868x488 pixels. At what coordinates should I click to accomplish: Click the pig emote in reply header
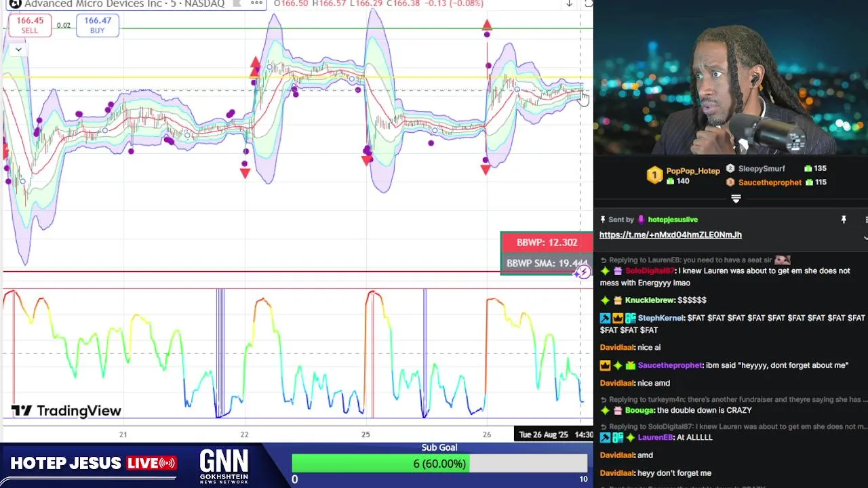[783, 260]
